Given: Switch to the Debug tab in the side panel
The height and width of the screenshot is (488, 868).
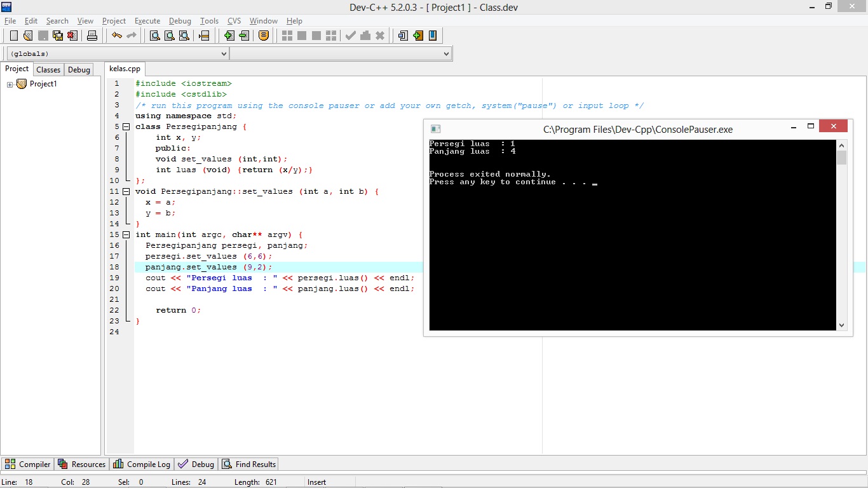Looking at the screenshot, I should pyautogui.click(x=79, y=70).
